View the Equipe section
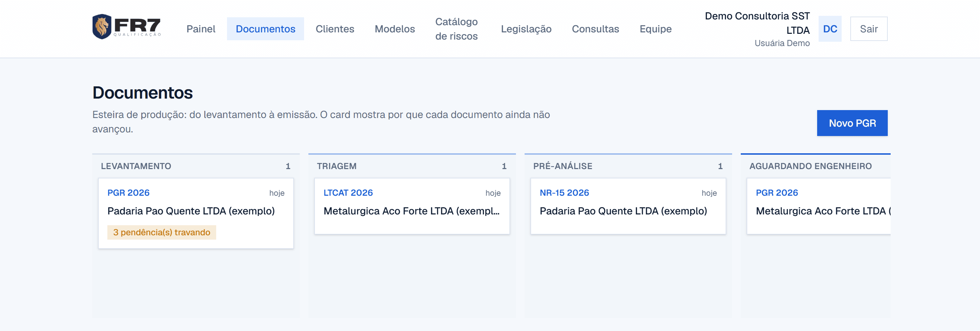The width and height of the screenshot is (980, 331). click(655, 29)
